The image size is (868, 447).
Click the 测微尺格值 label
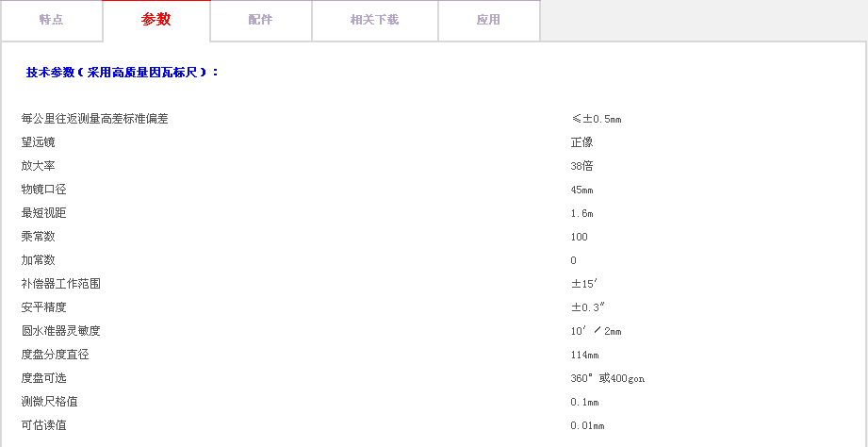(x=49, y=402)
